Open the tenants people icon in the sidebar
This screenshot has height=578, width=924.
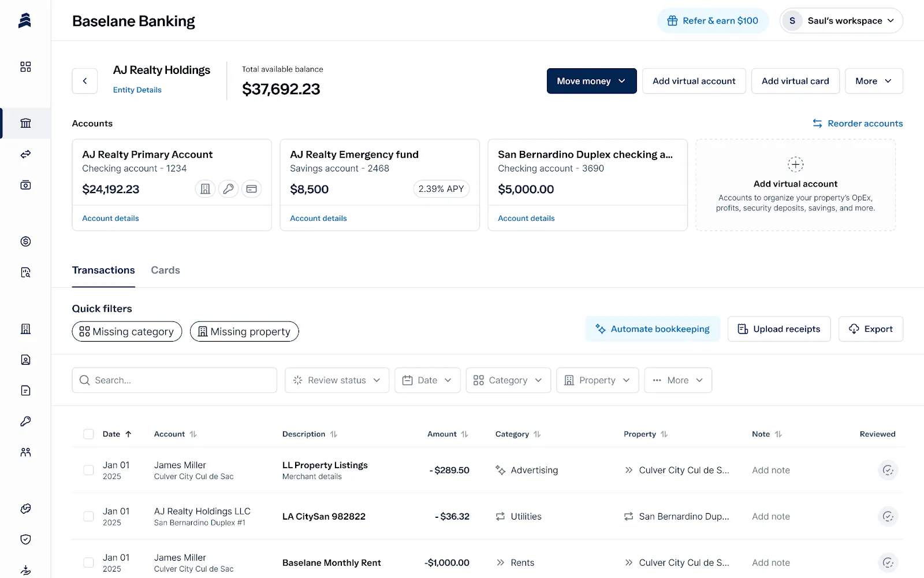click(x=25, y=452)
